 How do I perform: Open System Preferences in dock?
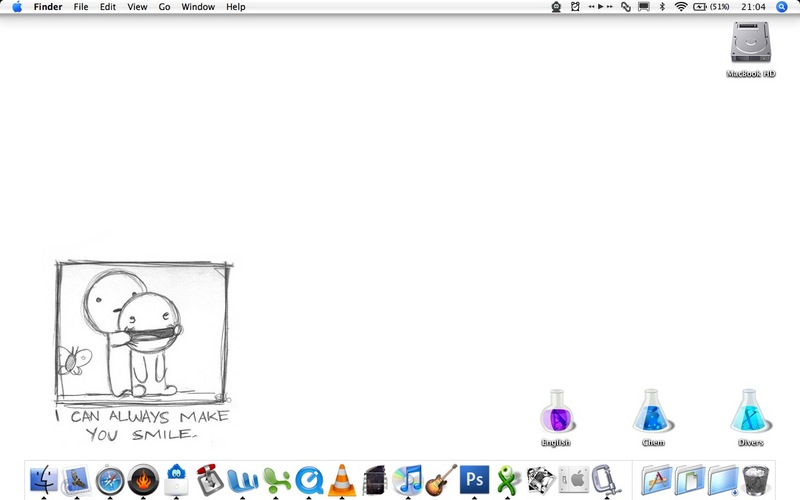click(x=574, y=480)
